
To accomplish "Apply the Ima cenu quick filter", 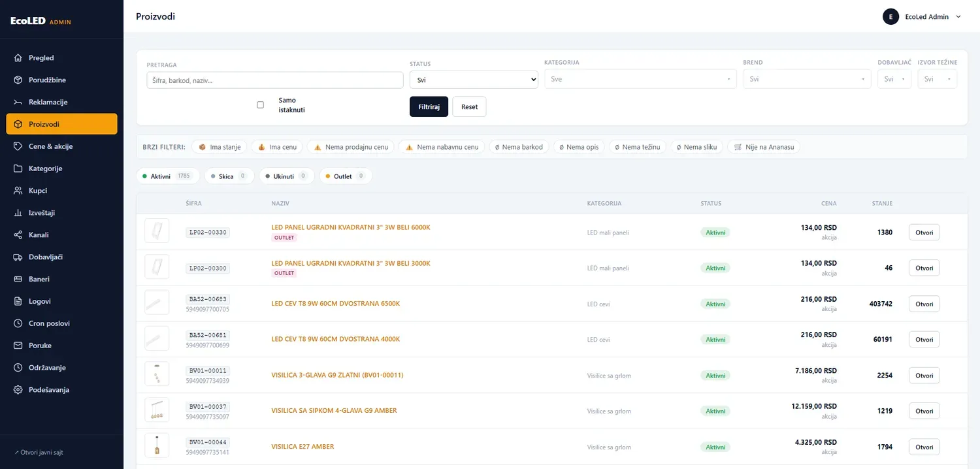I will [x=277, y=147].
